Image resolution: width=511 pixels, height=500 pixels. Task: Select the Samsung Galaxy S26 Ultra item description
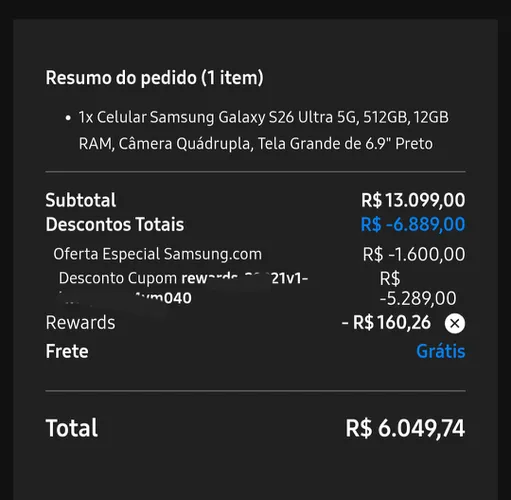[263, 130]
